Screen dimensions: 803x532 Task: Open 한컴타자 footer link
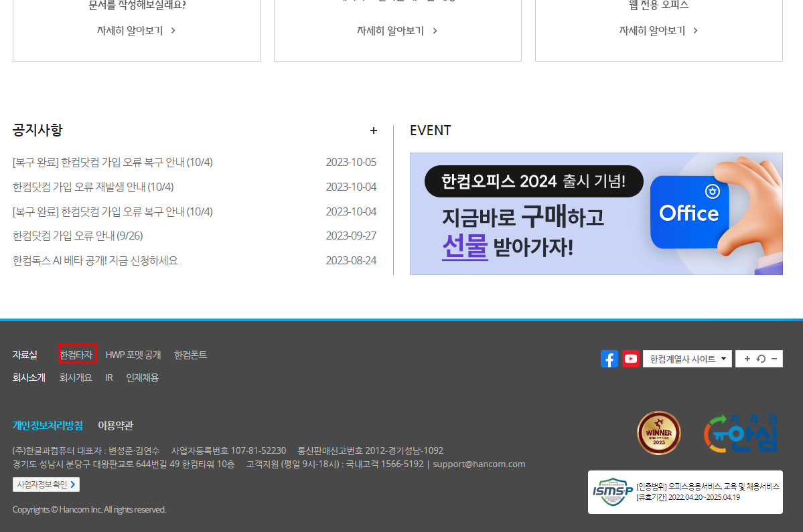[77, 355]
